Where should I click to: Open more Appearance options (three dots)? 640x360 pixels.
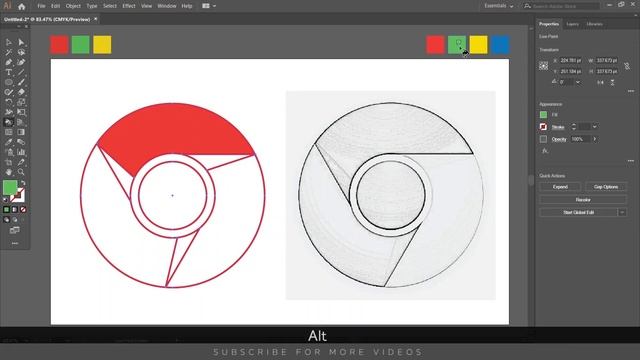[x=631, y=161]
